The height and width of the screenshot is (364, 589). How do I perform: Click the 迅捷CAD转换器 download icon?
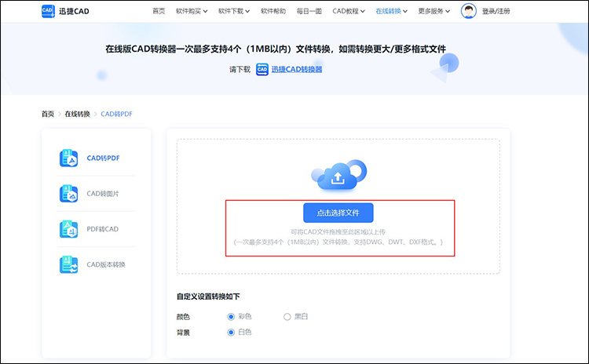(262, 69)
